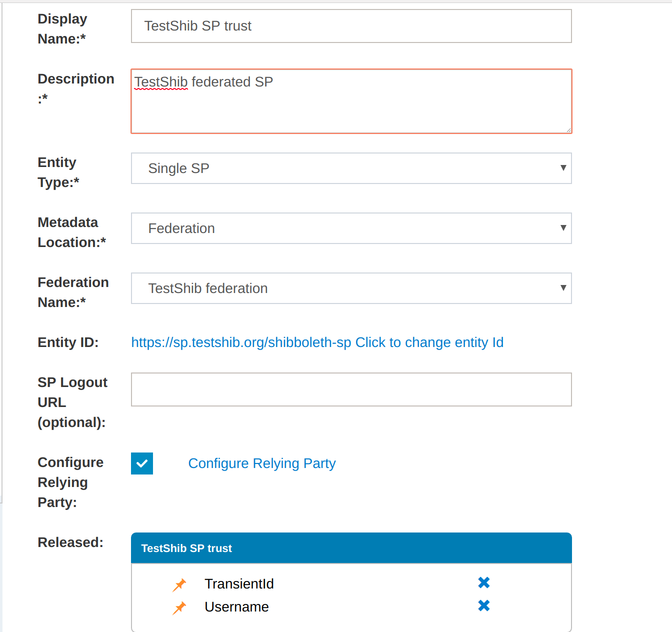Screen dimensions: 672x632
Task: Click the pin icon beside TransientId
Action: coord(179,584)
